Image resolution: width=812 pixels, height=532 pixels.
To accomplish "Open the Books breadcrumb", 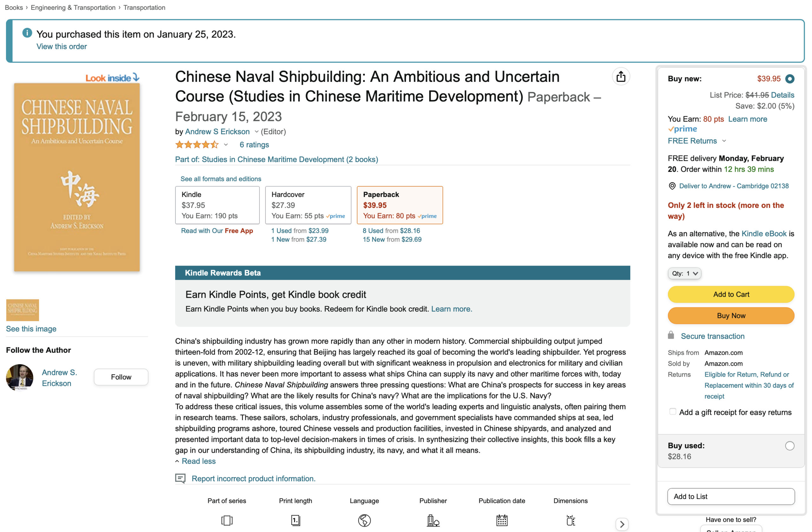I will click(14, 8).
